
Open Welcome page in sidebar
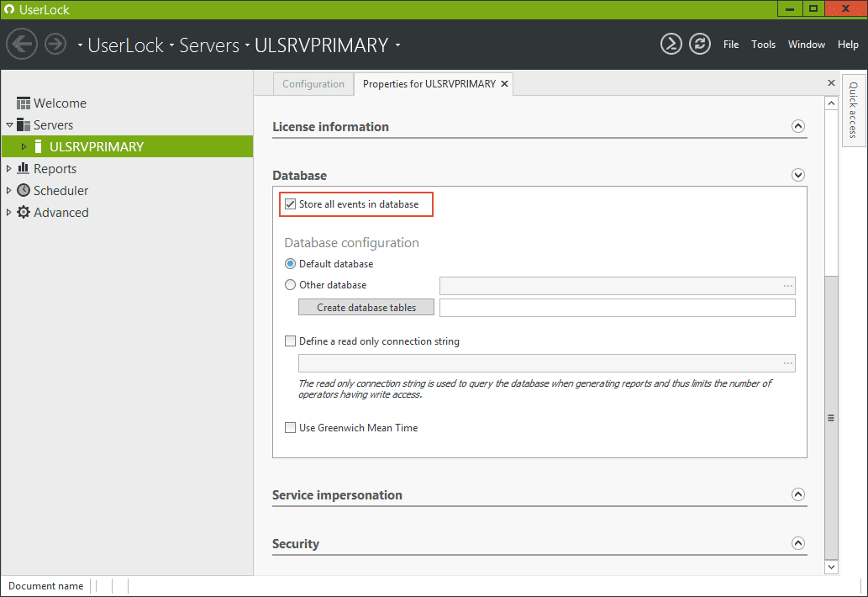[x=60, y=103]
